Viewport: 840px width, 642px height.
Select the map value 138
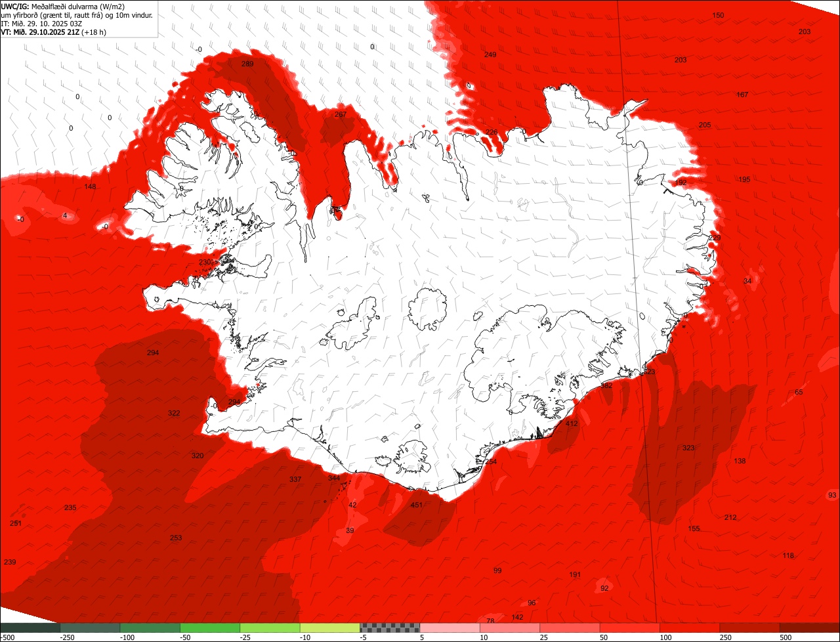click(x=740, y=461)
